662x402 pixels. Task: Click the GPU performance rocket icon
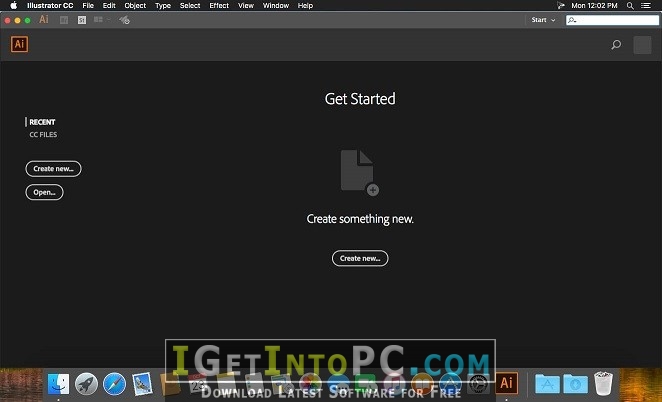point(124,20)
